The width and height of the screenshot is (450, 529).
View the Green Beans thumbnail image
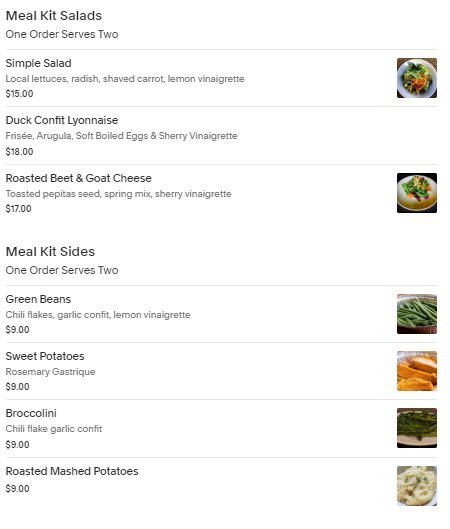tap(417, 314)
